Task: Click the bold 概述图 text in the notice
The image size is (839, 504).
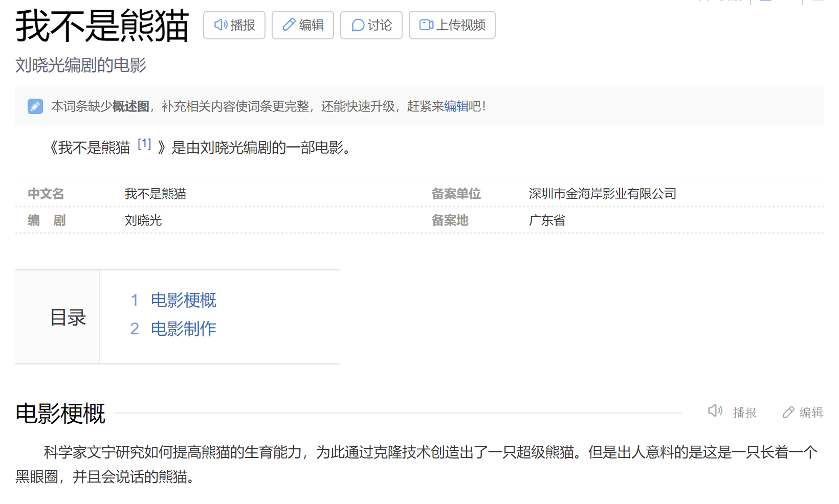Action: [x=130, y=106]
